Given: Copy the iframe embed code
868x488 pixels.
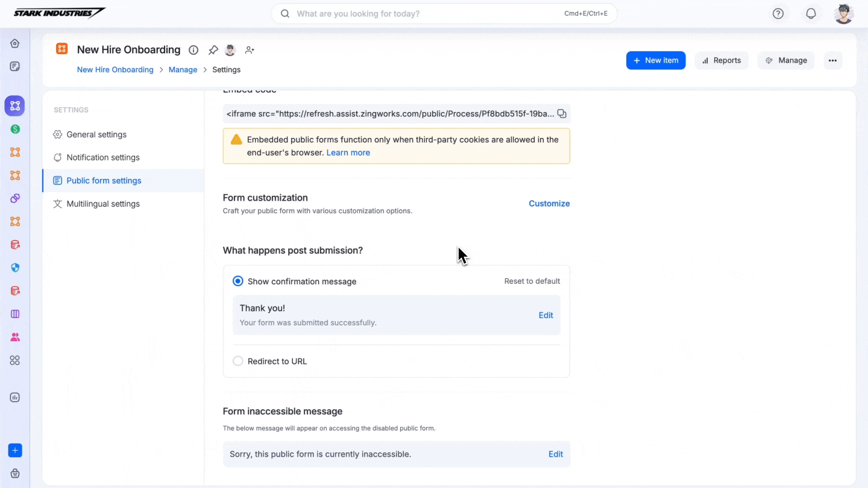Looking at the screenshot, I should coord(561,114).
